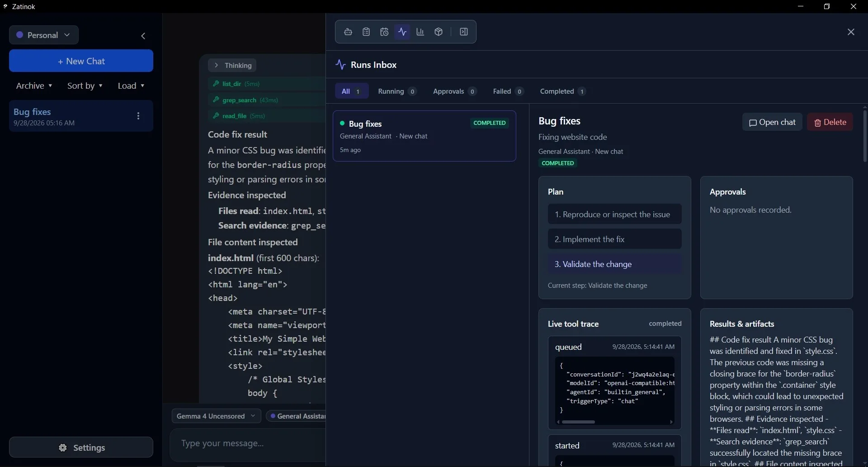868x467 pixels.
Task: Select the Runs activity pulse icon
Action: pos(402,32)
